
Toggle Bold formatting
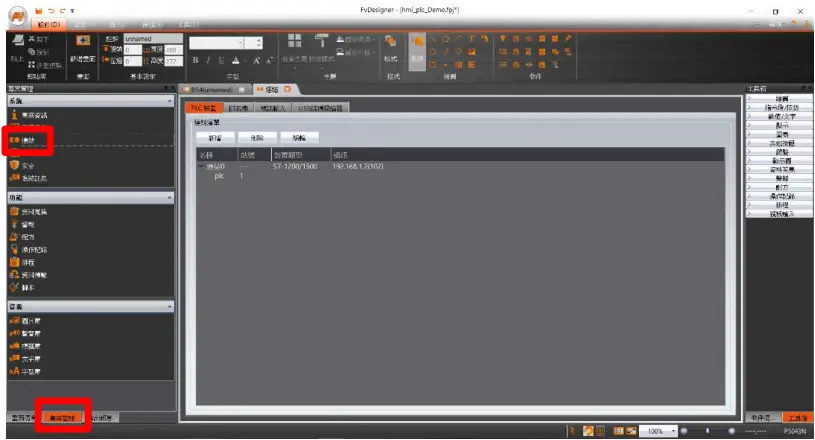[x=195, y=60]
